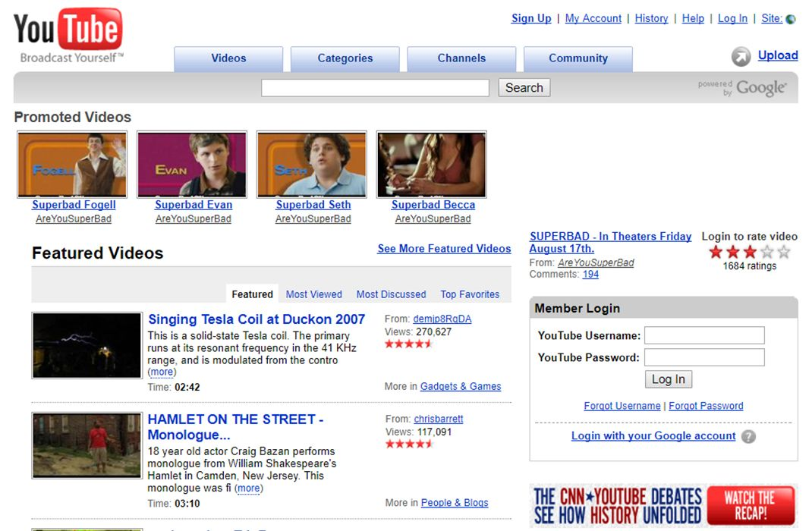Click the Hamlet video star rating
The image size is (812, 531).
tap(408, 444)
